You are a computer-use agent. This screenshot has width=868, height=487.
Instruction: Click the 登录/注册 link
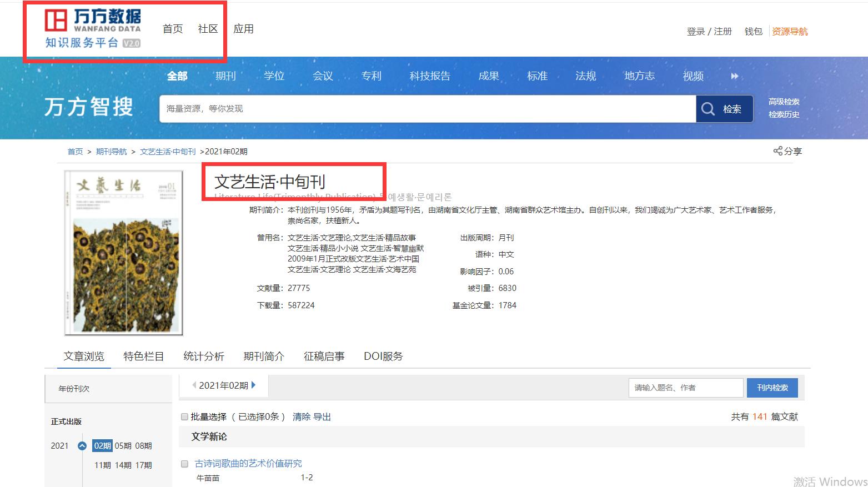tap(709, 32)
